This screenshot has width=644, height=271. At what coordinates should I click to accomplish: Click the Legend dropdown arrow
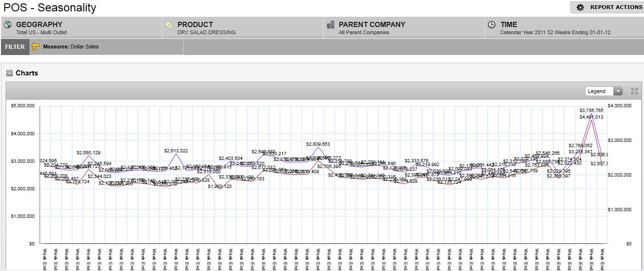(617, 91)
